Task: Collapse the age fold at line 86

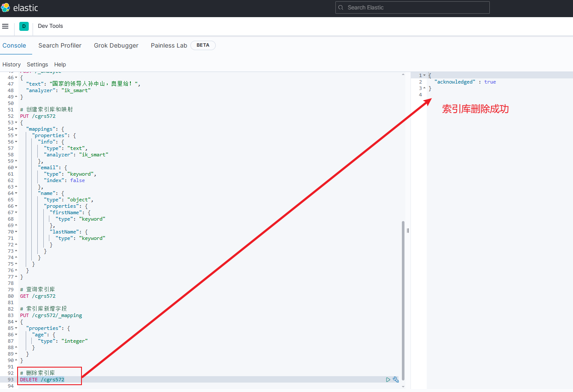Action: (x=16, y=335)
